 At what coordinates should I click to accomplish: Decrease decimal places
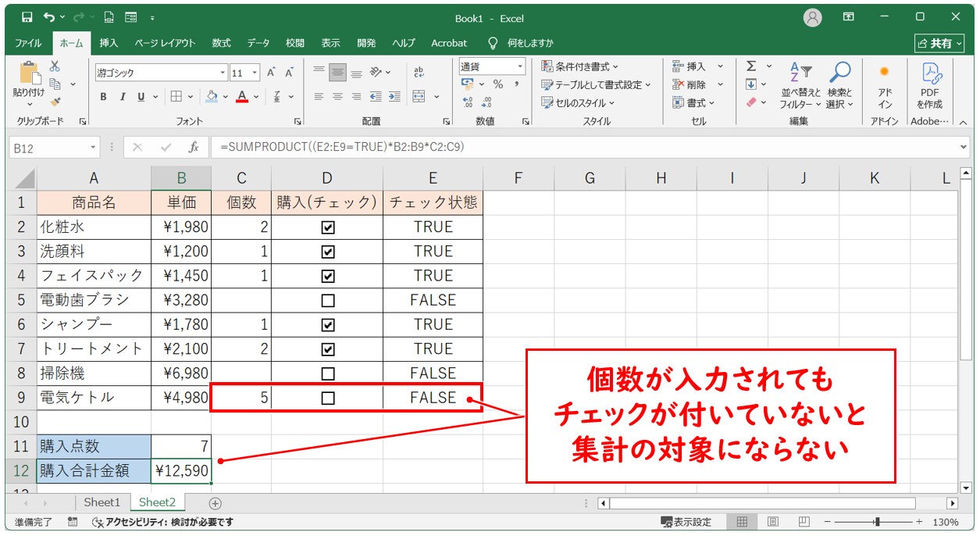pos(486,102)
